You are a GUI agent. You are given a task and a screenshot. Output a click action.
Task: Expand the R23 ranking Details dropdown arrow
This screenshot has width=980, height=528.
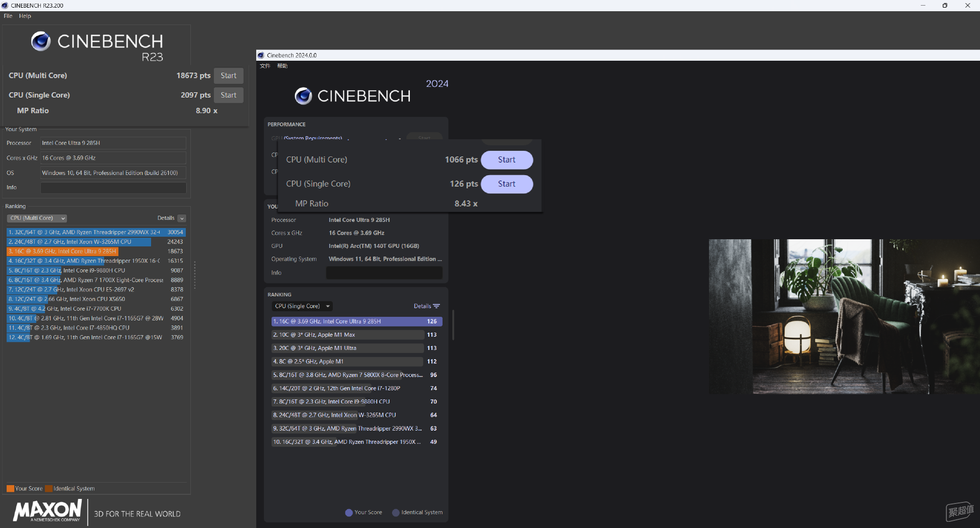tap(182, 218)
